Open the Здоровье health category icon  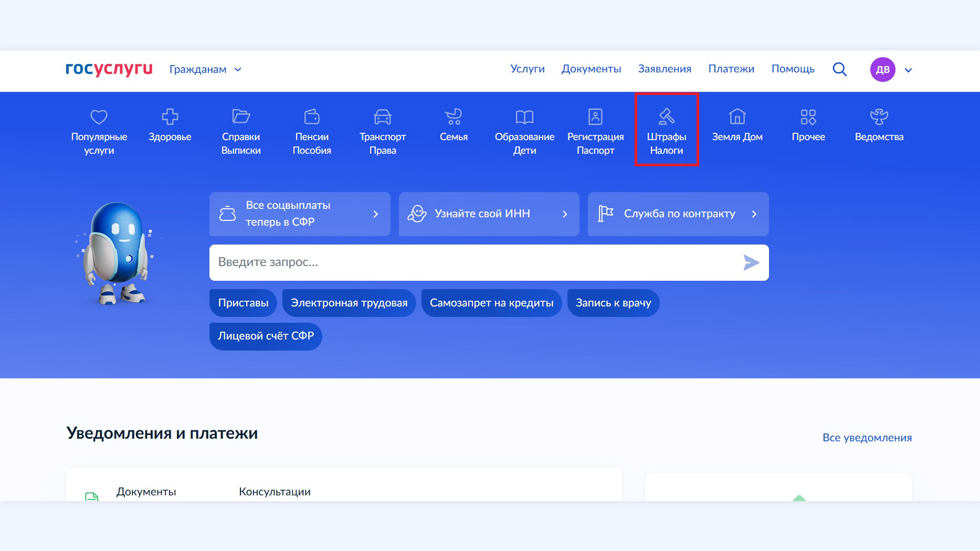coord(170,117)
